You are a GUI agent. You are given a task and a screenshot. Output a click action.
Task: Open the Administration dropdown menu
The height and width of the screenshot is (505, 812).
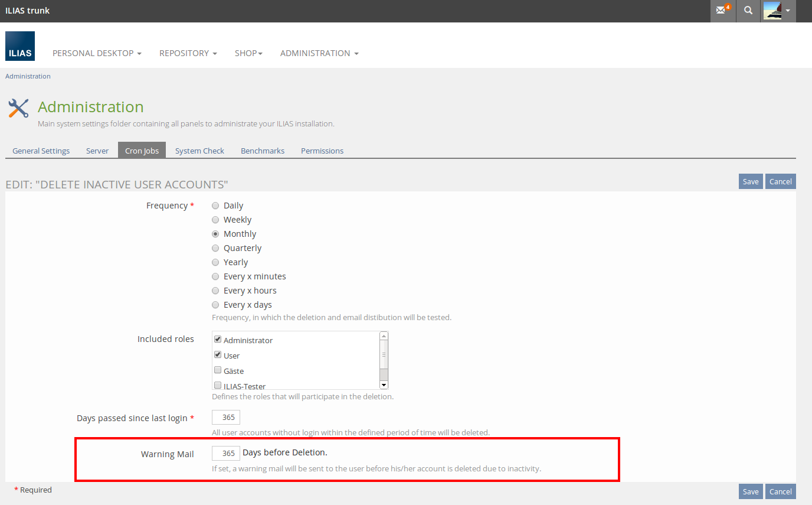(x=319, y=53)
